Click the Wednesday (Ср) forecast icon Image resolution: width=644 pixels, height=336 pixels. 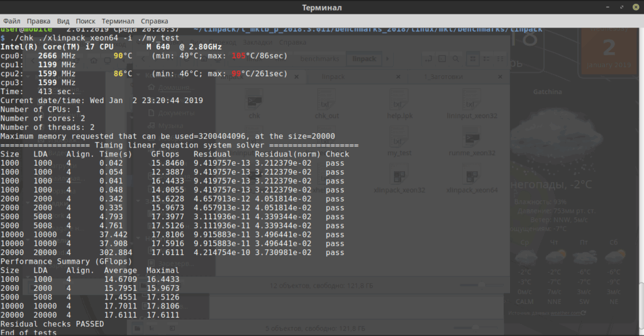point(525,257)
